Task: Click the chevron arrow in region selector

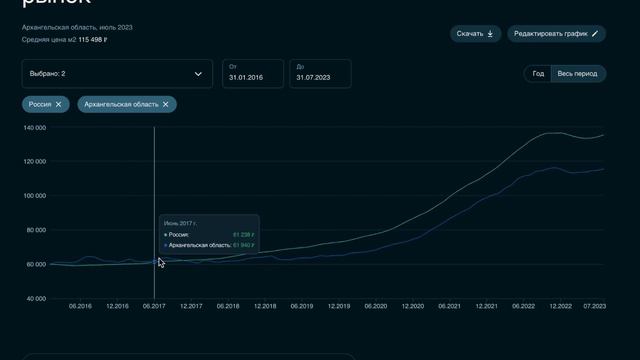Action: [x=198, y=74]
